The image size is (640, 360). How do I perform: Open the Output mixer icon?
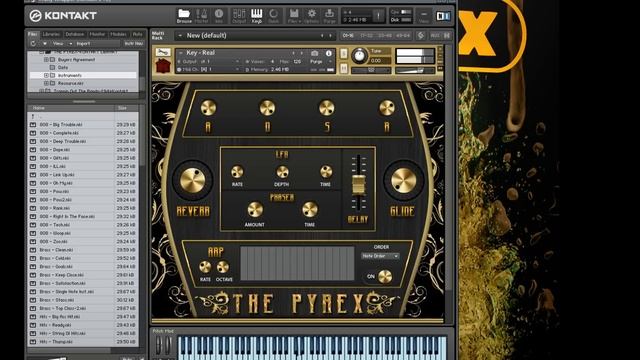pyautogui.click(x=239, y=16)
